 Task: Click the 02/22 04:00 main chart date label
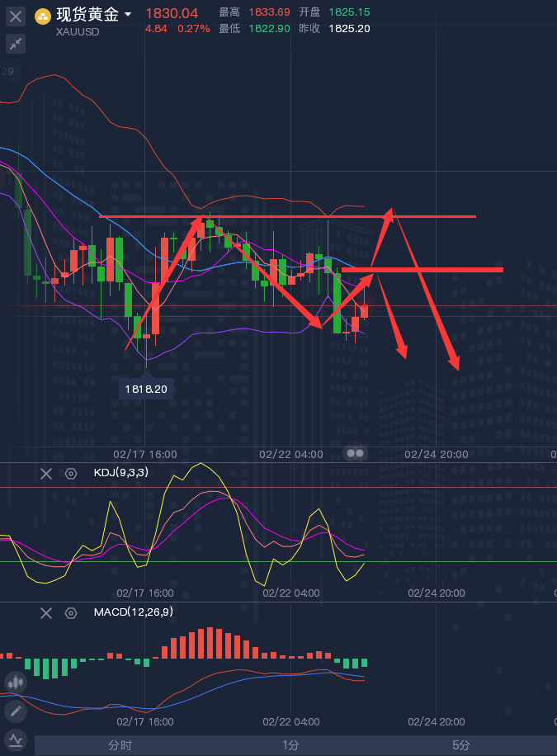(291, 454)
